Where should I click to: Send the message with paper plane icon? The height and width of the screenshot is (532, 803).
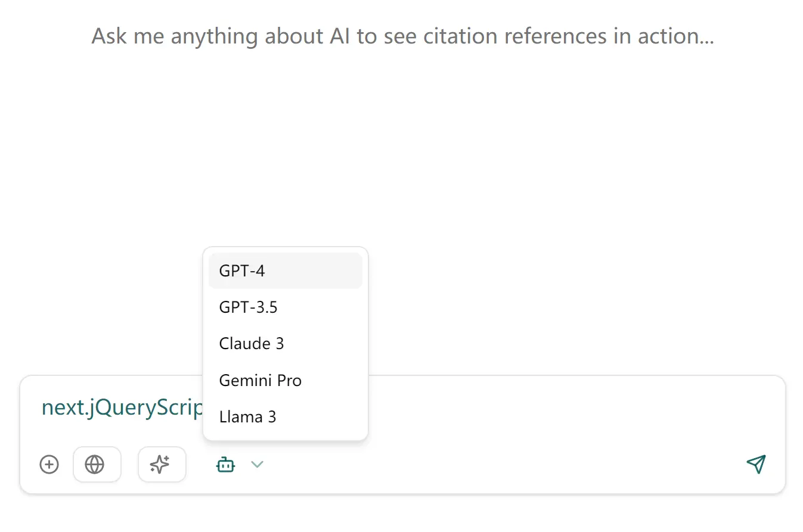click(755, 464)
